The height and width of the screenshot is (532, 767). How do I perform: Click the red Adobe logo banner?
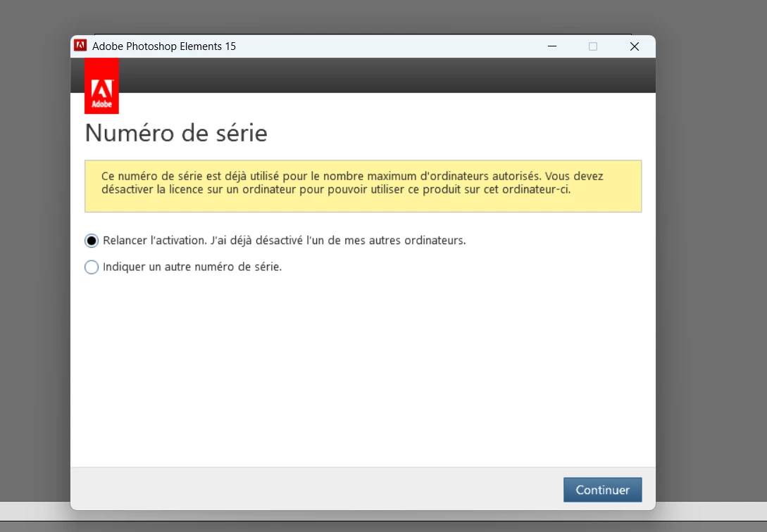[101, 86]
